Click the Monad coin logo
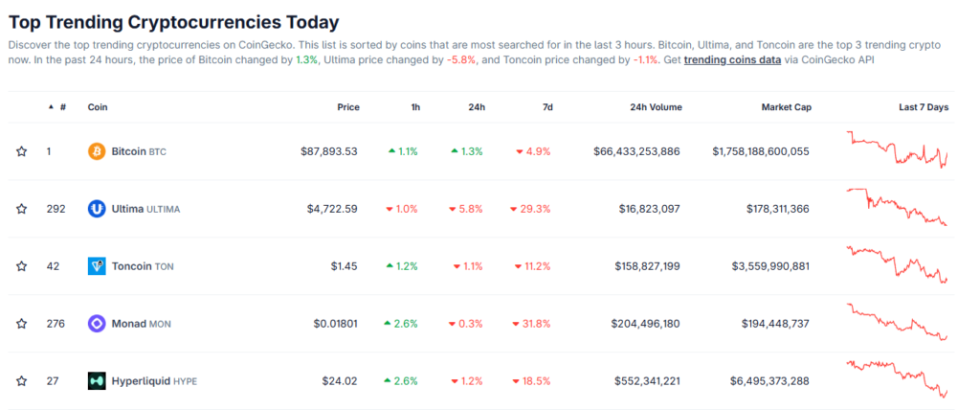 [97, 324]
